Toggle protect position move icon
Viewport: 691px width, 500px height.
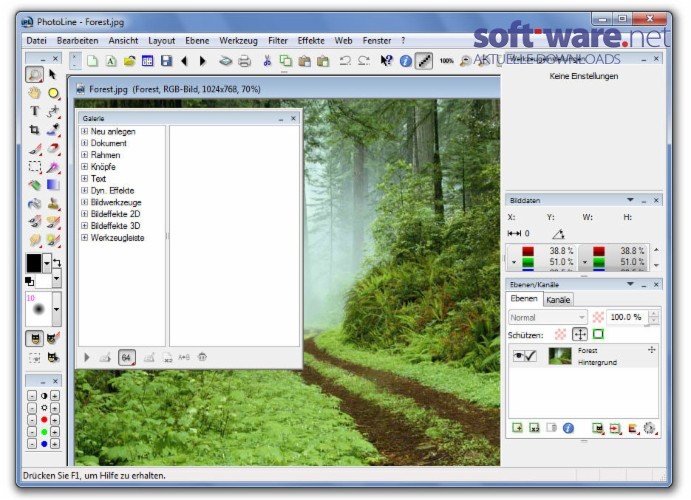point(580,334)
